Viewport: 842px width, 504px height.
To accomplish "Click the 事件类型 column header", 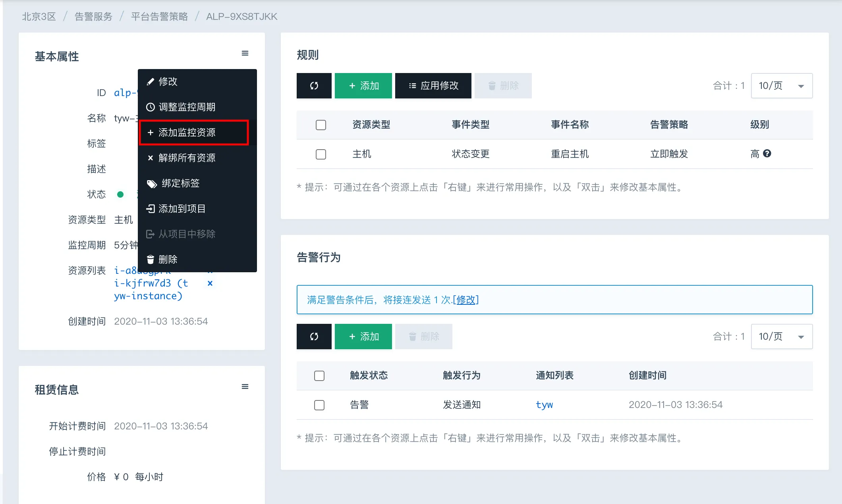I will (x=471, y=125).
